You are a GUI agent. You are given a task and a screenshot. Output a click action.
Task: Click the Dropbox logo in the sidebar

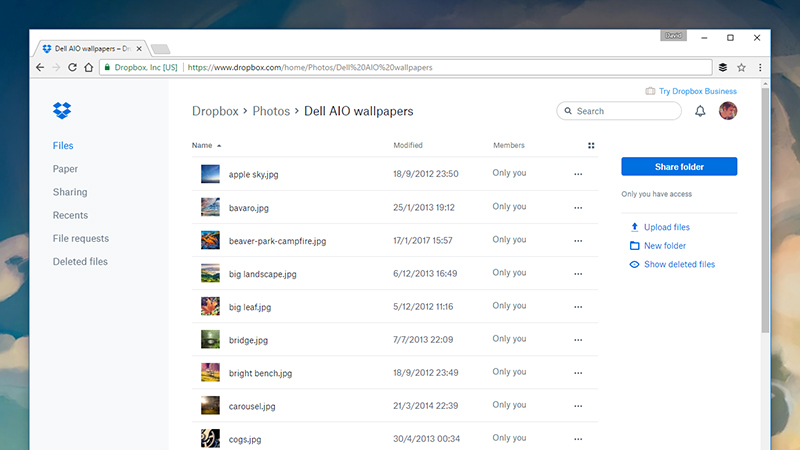pyautogui.click(x=62, y=110)
